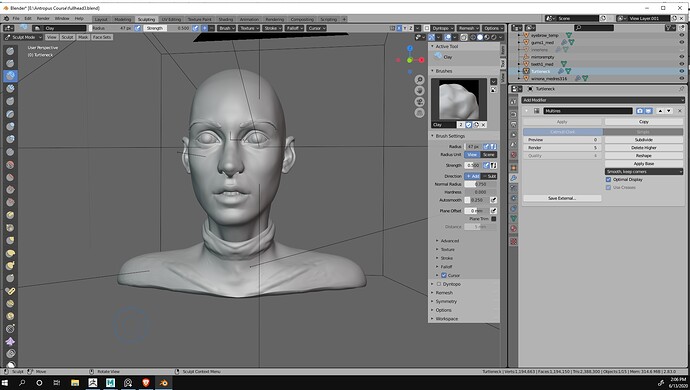Screen dimensions: 690x390
Task: Open the Render properties tab icon
Action: [x=513, y=114]
